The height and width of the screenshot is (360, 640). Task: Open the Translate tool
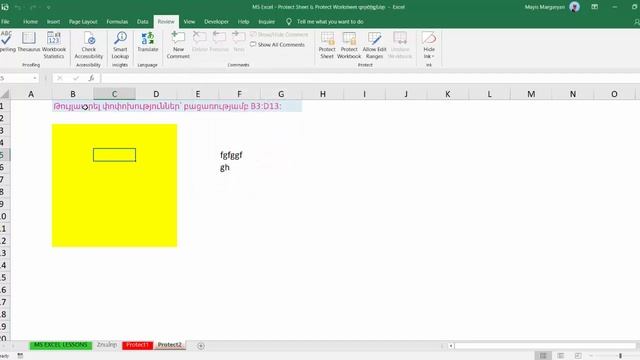coord(147,42)
